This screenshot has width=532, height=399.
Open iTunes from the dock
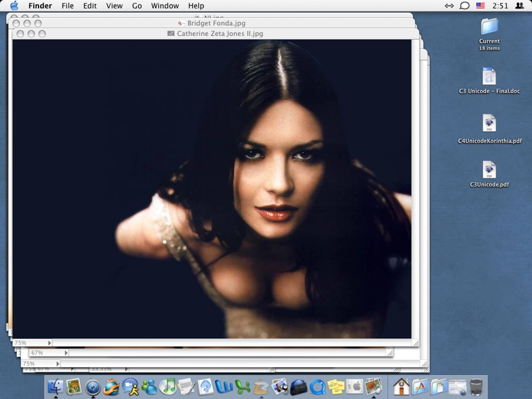(x=168, y=386)
